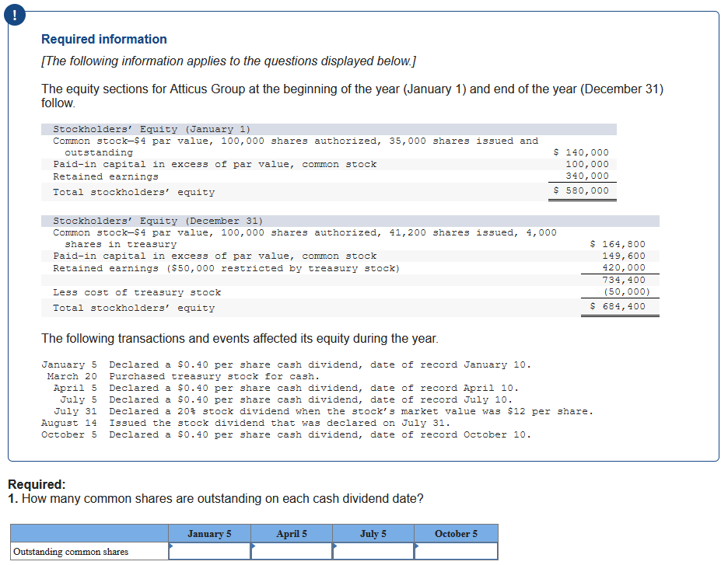Click the 734,400 subtotal value
This screenshot has height=565, width=728.
(x=624, y=280)
